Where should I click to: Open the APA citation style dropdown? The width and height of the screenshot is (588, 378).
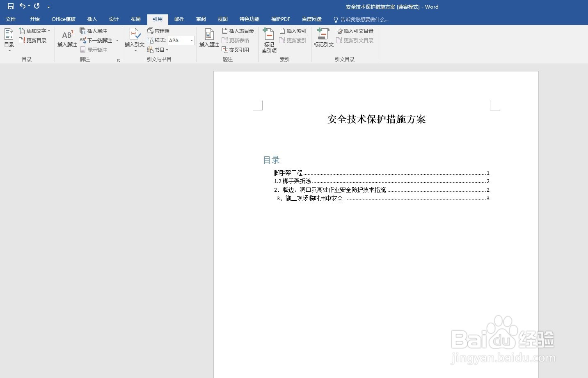point(191,40)
